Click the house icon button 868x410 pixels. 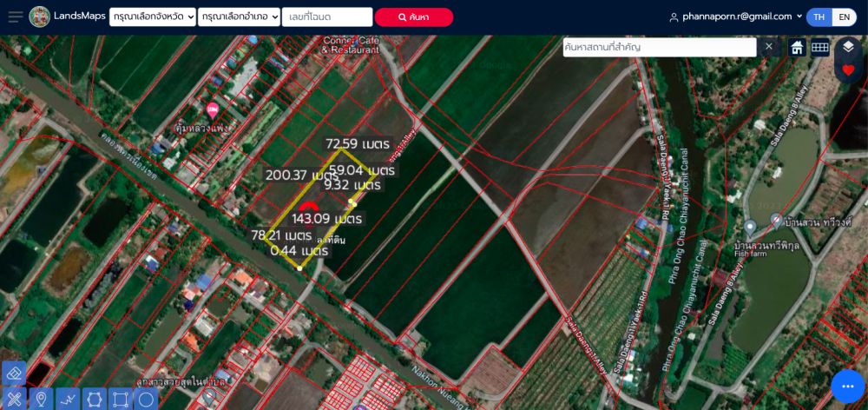pos(797,47)
